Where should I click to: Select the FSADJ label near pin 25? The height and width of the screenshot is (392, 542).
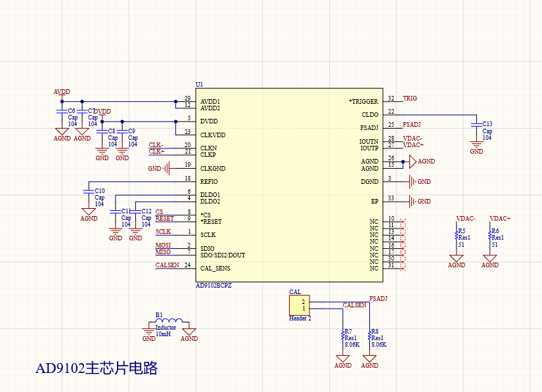point(411,124)
